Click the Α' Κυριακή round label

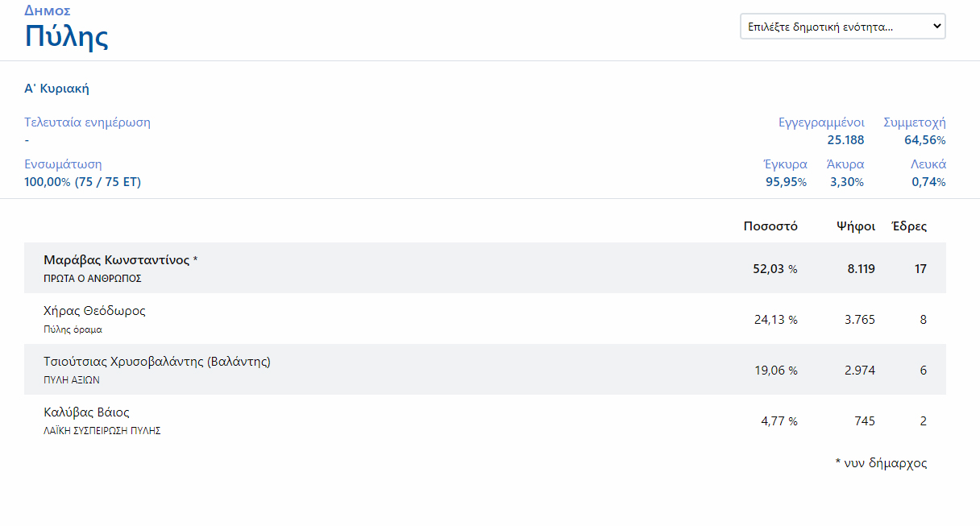(x=56, y=89)
